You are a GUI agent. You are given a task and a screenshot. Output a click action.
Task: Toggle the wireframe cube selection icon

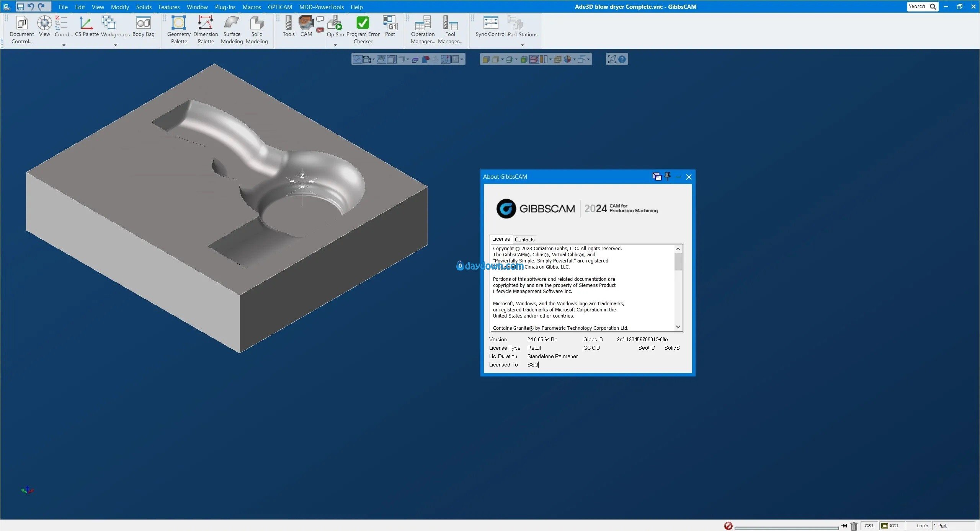click(558, 59)
